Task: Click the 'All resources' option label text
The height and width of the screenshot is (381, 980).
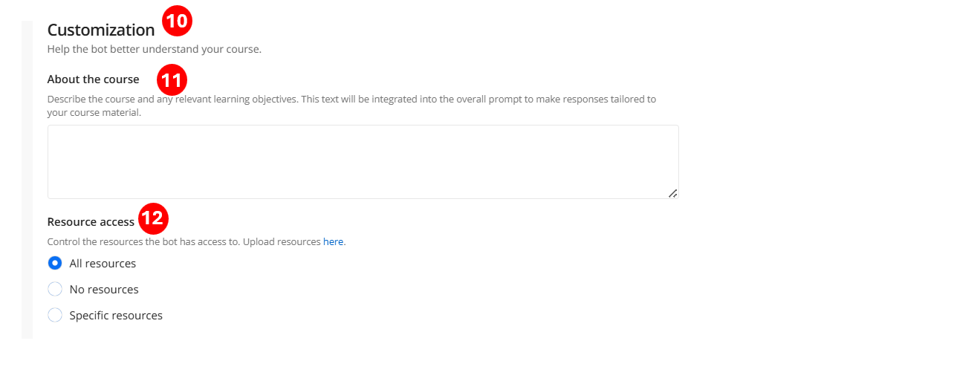Action: tap(103, 264)
